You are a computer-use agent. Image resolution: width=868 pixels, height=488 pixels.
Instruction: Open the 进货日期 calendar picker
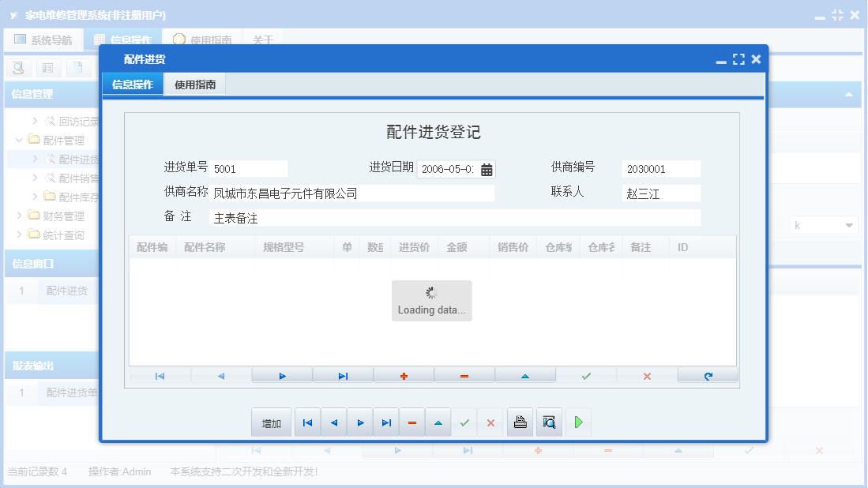pyautogui.click(x=487, y=169)
